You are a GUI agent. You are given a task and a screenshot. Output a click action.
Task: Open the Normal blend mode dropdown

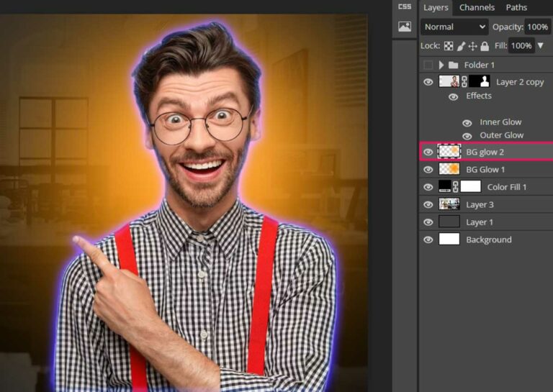point(454,27)
